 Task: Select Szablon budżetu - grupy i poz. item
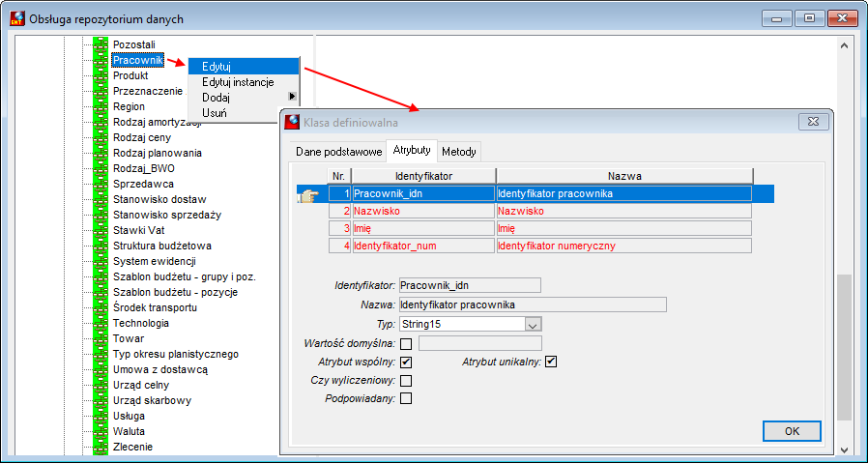pos(185,276)
